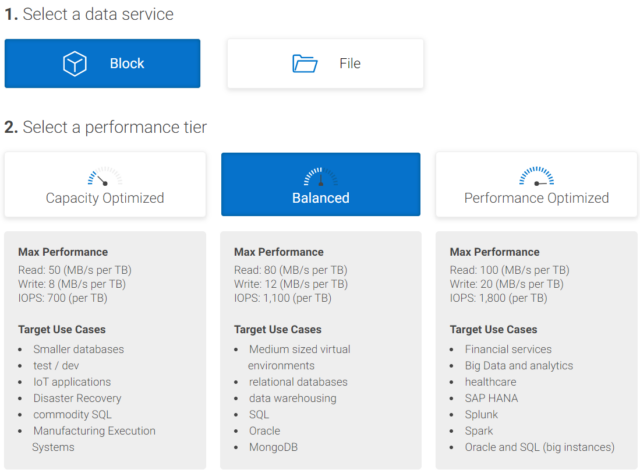Click the SAP HANA use case item

(x=494, y=398)
